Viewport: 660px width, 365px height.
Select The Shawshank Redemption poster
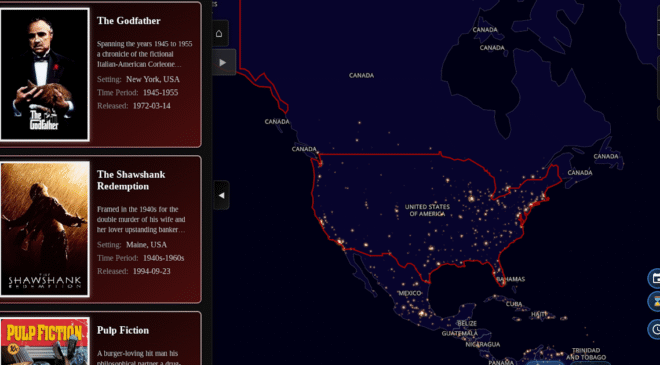(x=45, y=229)
